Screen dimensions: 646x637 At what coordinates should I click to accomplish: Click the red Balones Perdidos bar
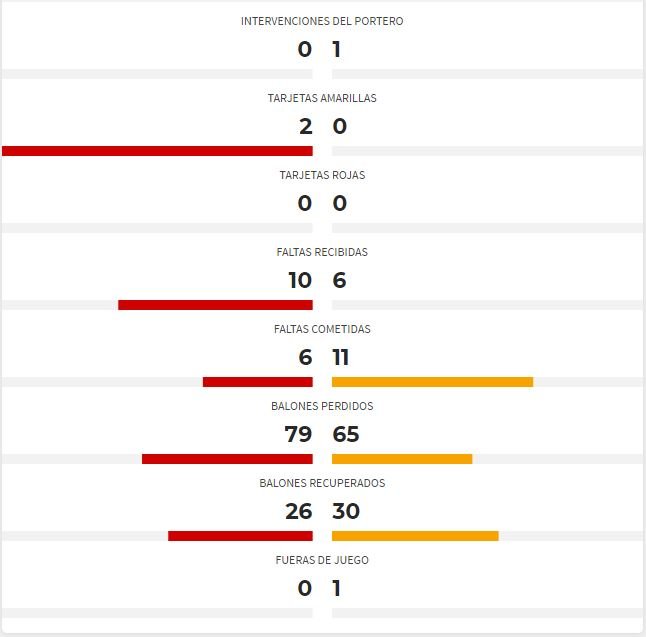pyautogui.click(x=227, y=459)
